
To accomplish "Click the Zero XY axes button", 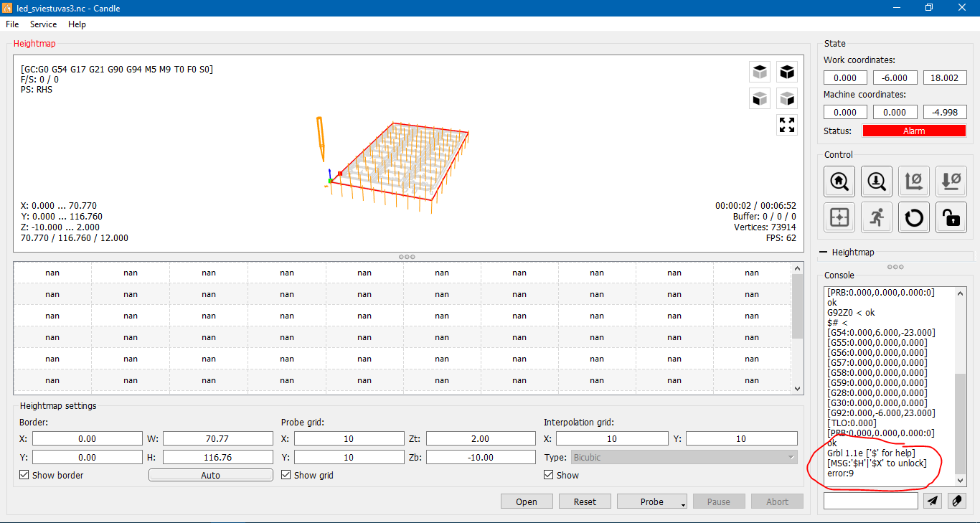I will pos(914,181).
